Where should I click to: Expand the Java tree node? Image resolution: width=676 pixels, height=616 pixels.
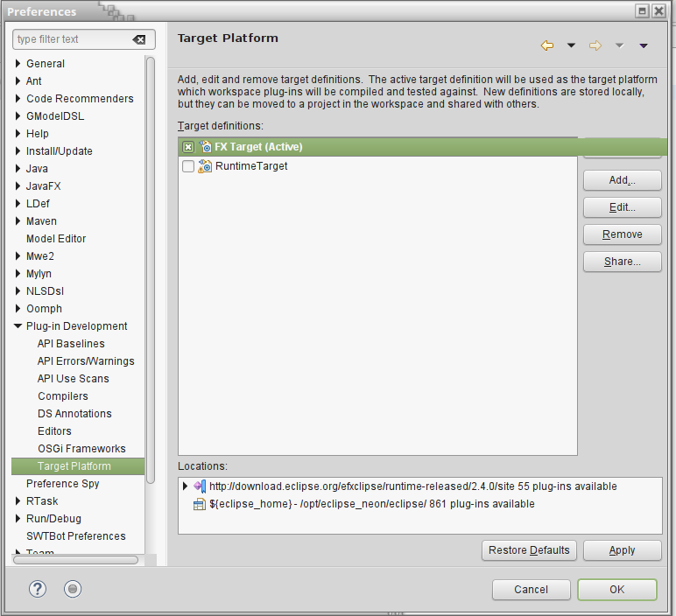(18, 168)
